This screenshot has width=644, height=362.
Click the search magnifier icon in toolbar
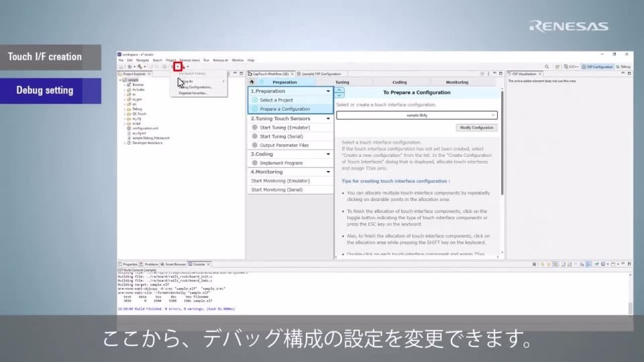pos(547,67)
